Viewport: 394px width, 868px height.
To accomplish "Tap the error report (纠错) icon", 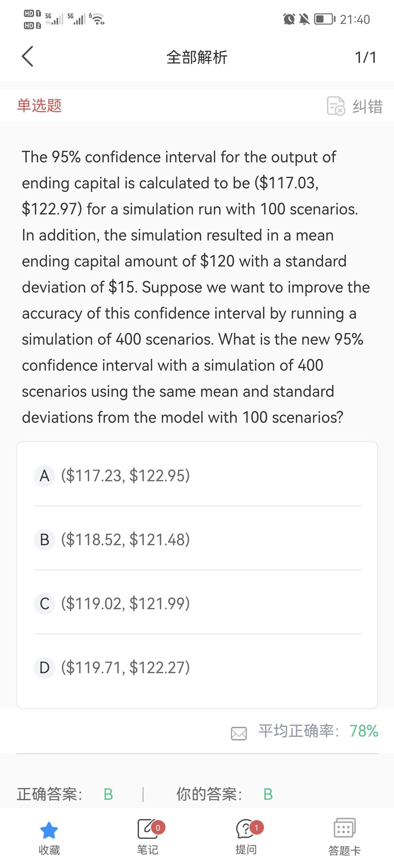I will (x=336, y=106).
